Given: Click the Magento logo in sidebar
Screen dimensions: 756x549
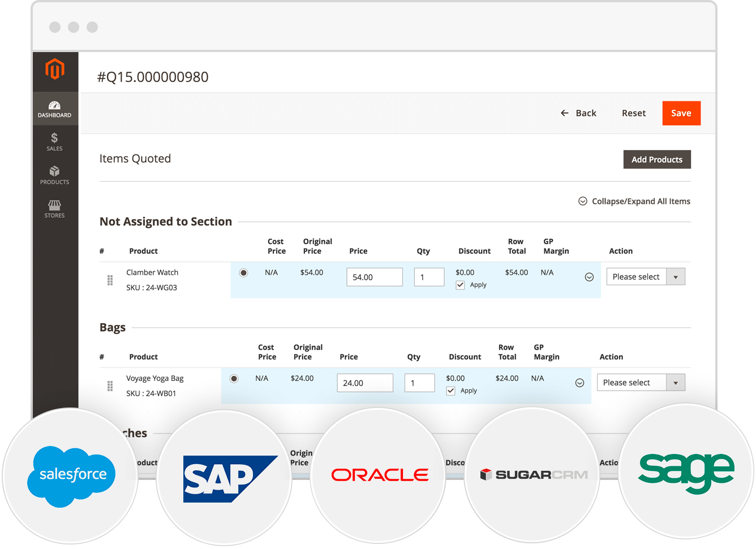Looking at the screenshot, I should 55,69.
